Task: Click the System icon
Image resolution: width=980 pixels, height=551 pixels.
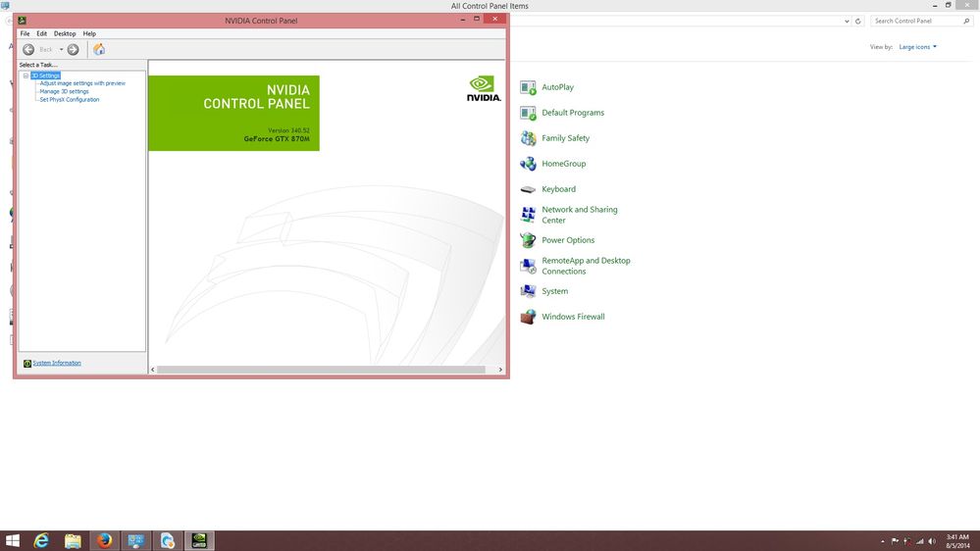Action: coord(528,292)
